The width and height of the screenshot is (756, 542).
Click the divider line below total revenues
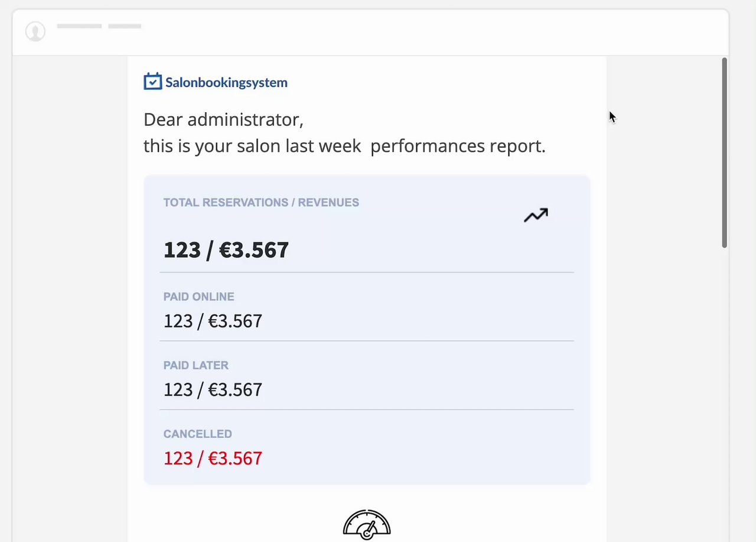click(366, 272)
